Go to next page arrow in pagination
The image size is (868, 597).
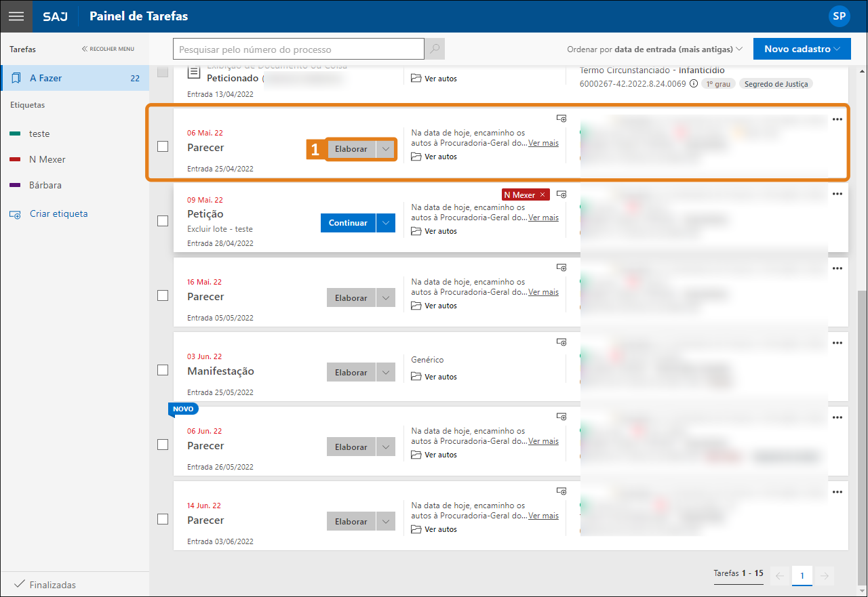point(824,576)
